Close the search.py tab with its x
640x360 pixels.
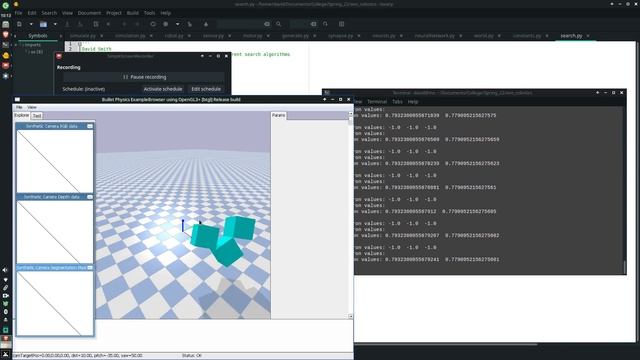[588, 36]
